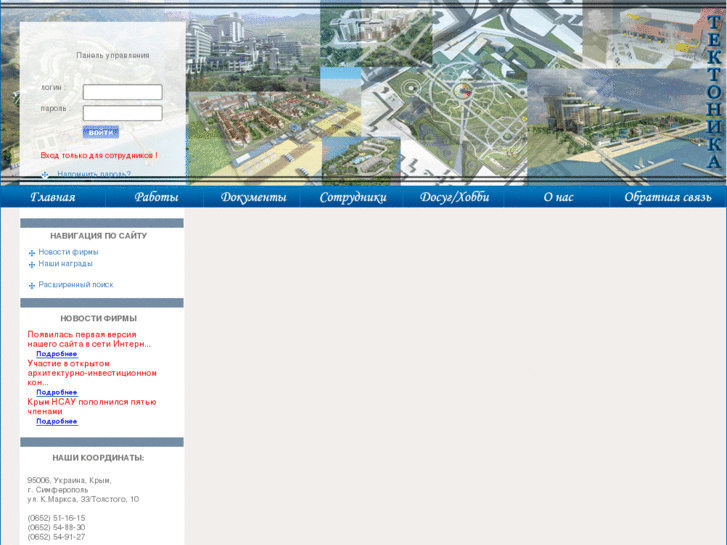Open the Главная menu item

point(53,197)
